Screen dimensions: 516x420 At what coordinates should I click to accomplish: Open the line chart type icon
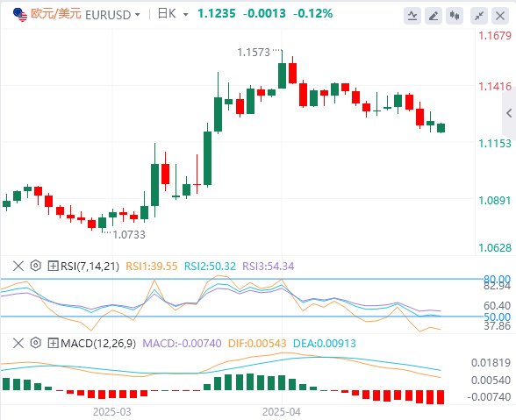click(412, 16)
